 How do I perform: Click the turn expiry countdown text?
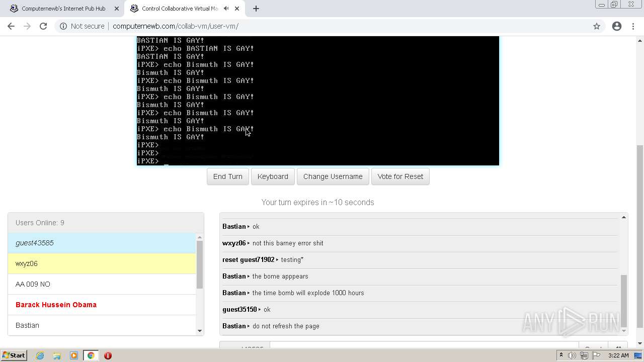click(318, 202)
